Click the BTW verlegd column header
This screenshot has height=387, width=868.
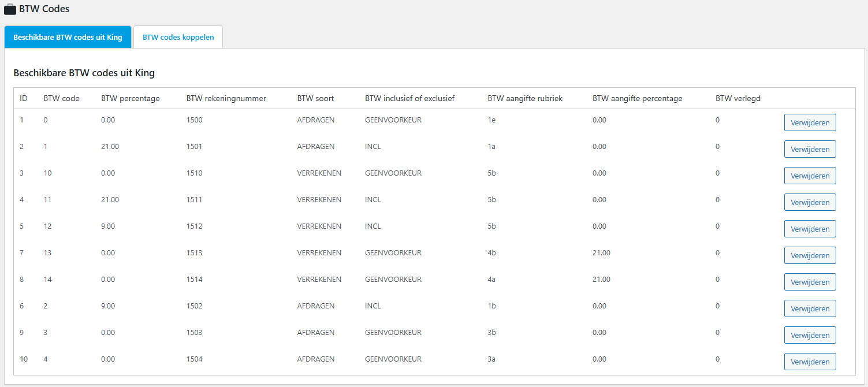[x=737, y=98]
